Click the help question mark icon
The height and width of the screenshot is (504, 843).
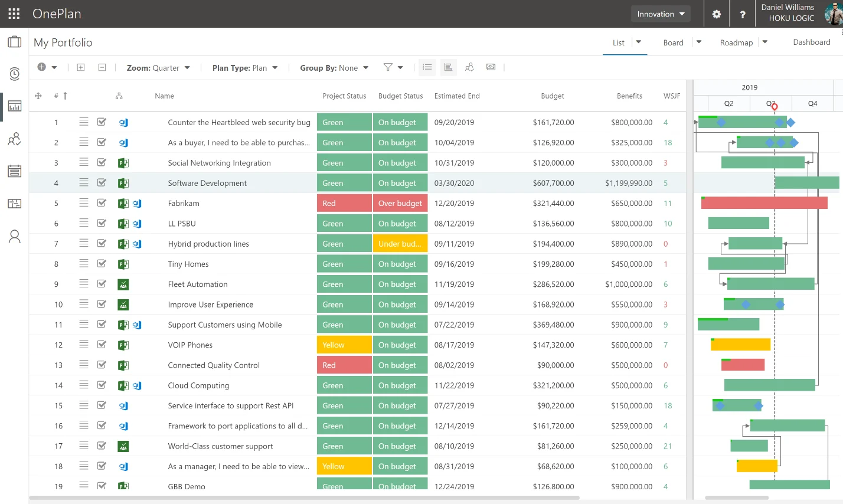[x=743, y=14]
